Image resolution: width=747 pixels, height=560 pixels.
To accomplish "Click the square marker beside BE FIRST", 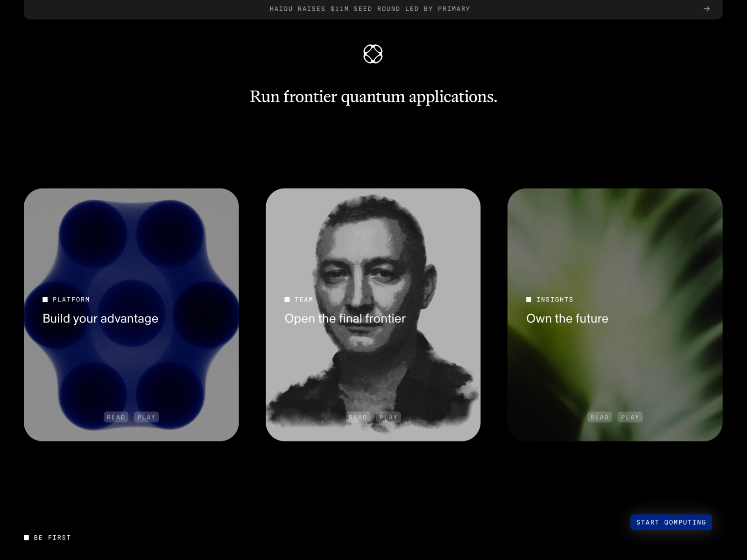I will coord(26,537).
